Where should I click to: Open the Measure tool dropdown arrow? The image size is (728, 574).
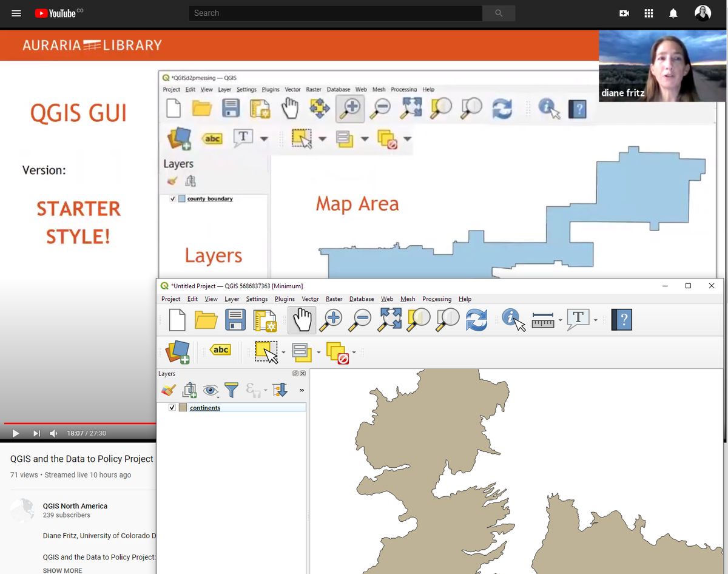[x=560, y=320]
